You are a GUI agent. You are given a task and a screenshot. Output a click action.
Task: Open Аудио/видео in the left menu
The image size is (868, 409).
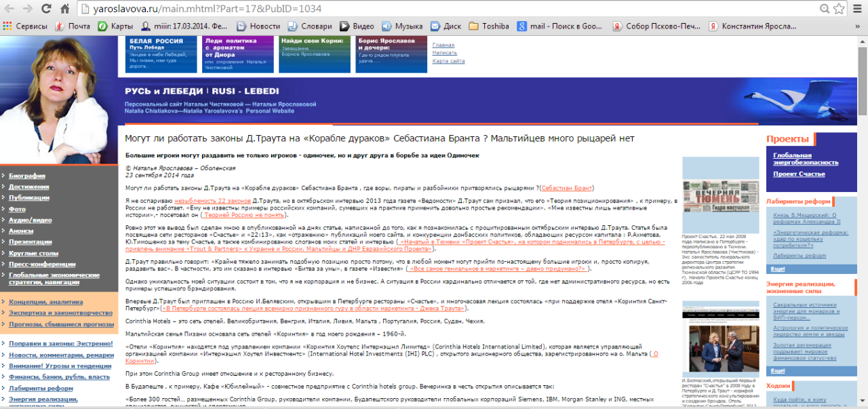(x=31, y=220)
